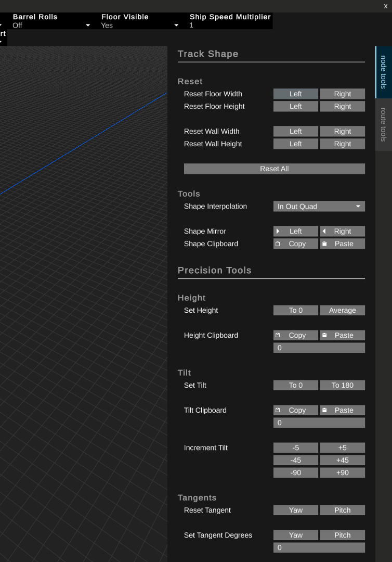This screenshot has width=392, height=562.
Task: Click Shape Clipboard Paste button
Action: [342, 244]
